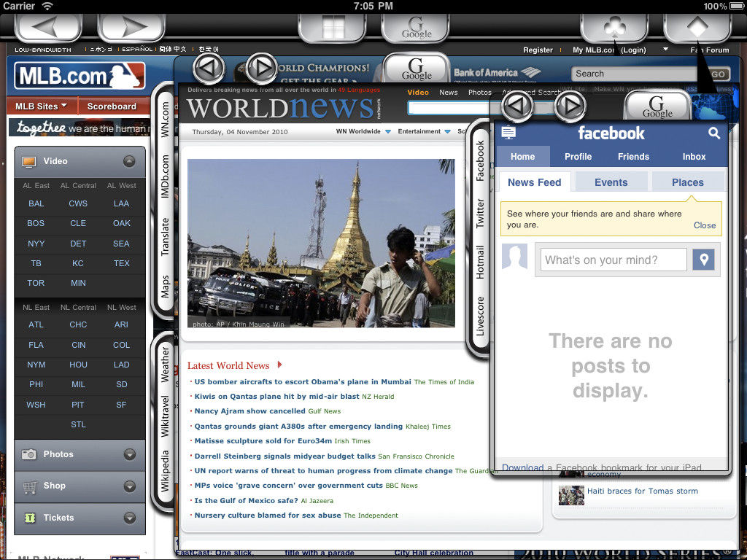Tap the Google button above the WorldNews window
747x560 pixels.
coord(417,68)
